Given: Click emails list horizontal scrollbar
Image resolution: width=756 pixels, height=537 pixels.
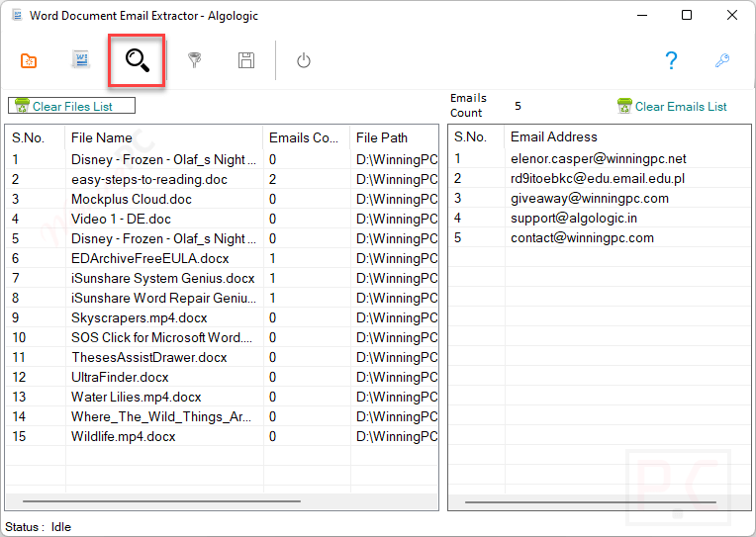Looking at the screenshot, I should click(x=591, y=501).
